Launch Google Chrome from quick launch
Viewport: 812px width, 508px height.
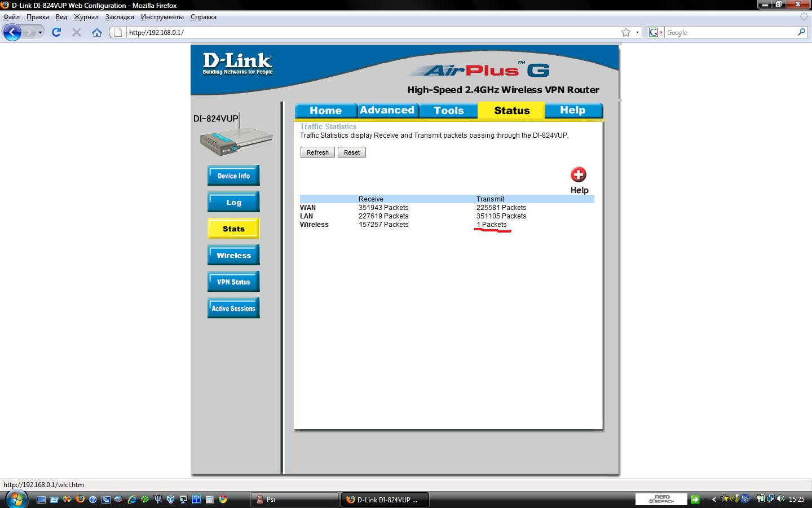[223, 500]
